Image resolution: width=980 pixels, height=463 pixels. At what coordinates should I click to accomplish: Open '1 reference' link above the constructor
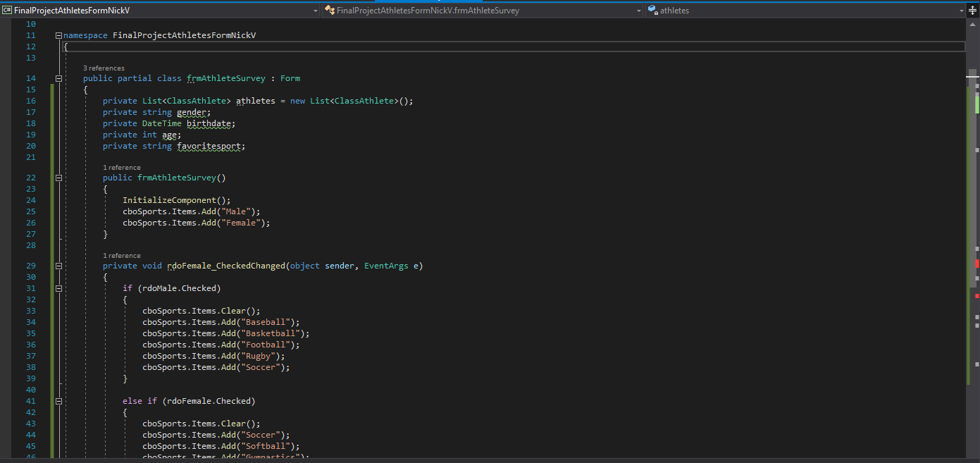pyautogui.click(x=122, y=168)
